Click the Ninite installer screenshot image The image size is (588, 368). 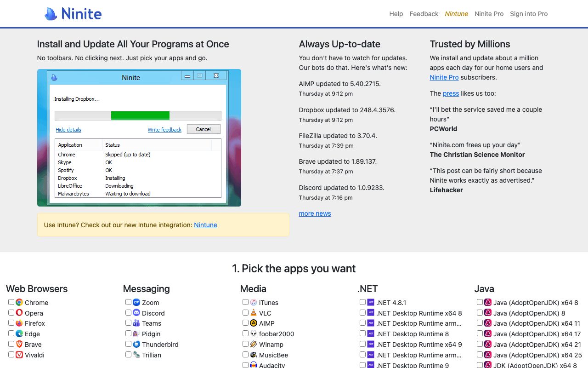[139, 138]
